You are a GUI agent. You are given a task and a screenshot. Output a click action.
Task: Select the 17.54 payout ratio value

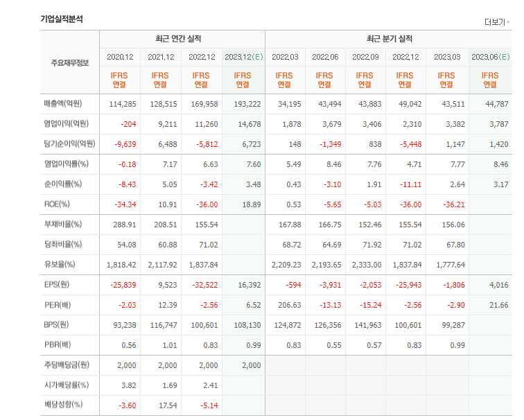[168, 405]
